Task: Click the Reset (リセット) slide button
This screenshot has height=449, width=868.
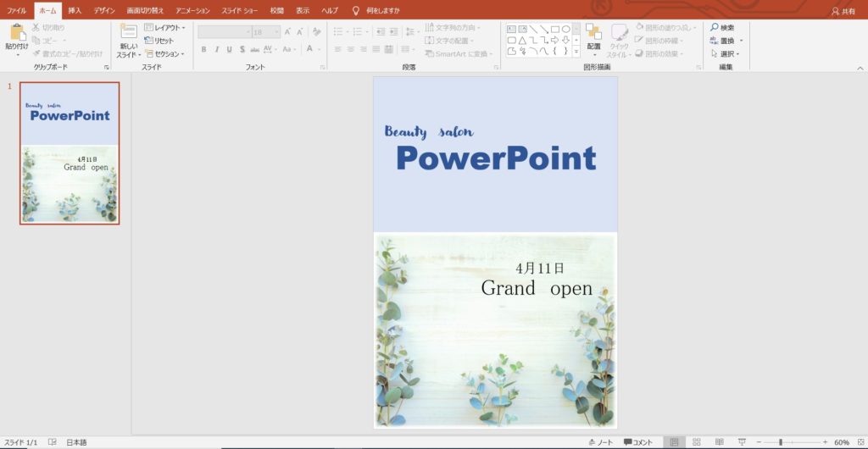Action: tap(159, 41)
